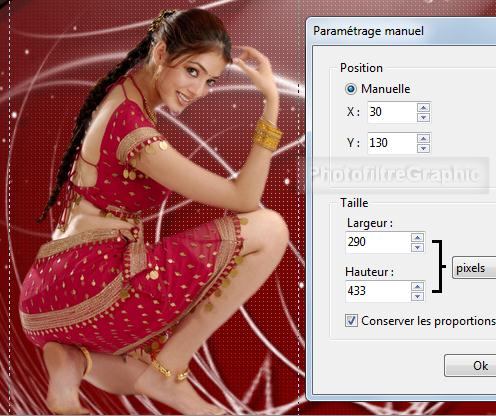Image resolution: width=496 pixels, height=416 pixels.
Task: Click into the Y position field
Action: click(392, 143)
